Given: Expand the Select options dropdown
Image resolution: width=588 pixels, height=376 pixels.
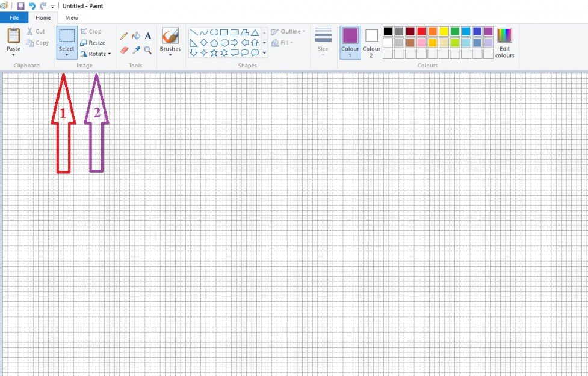Looking at the screenshot, I should [67, 52].
